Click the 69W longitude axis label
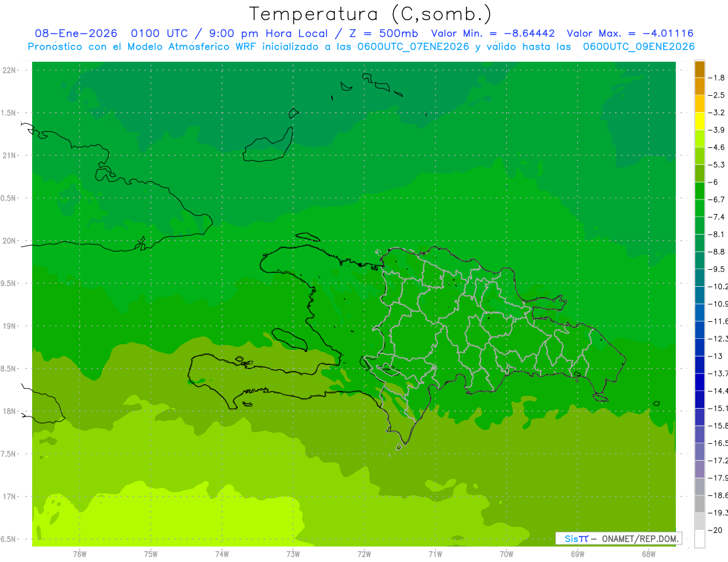The height and width of the screenshot is (562, 728). (578, 554)
